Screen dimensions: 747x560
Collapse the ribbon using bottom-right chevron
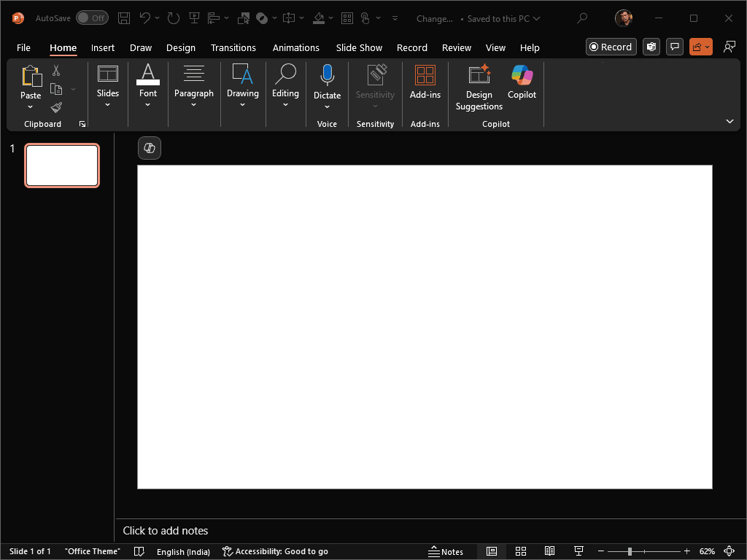point(729,121)
